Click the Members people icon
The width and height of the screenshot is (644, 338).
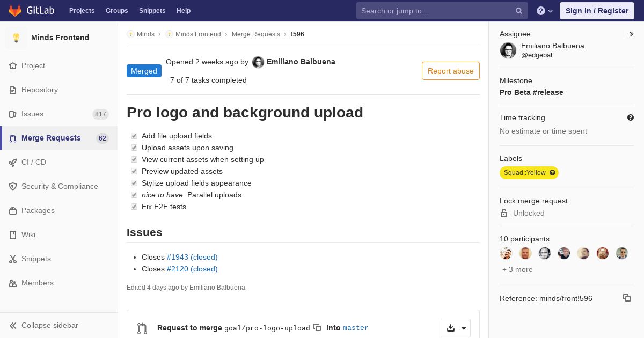[x=13, y=283]
